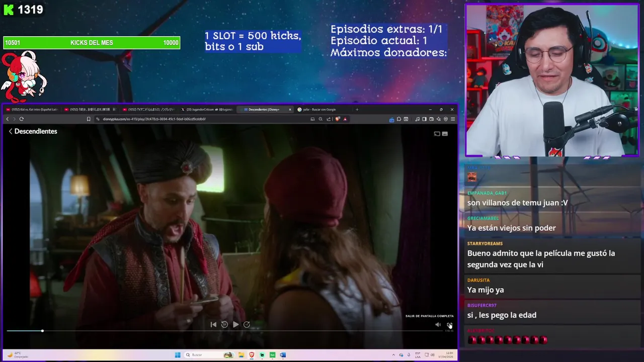Bookmark this page

tap(89, 119)
